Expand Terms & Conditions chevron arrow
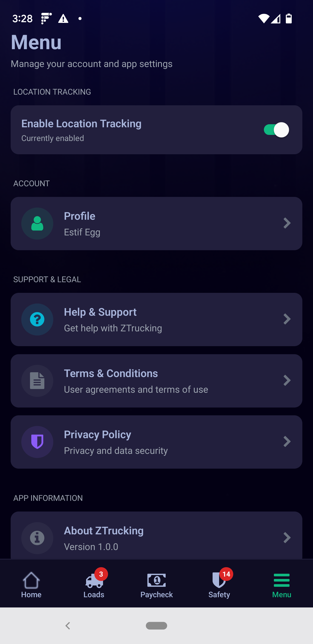 point(287,380)
